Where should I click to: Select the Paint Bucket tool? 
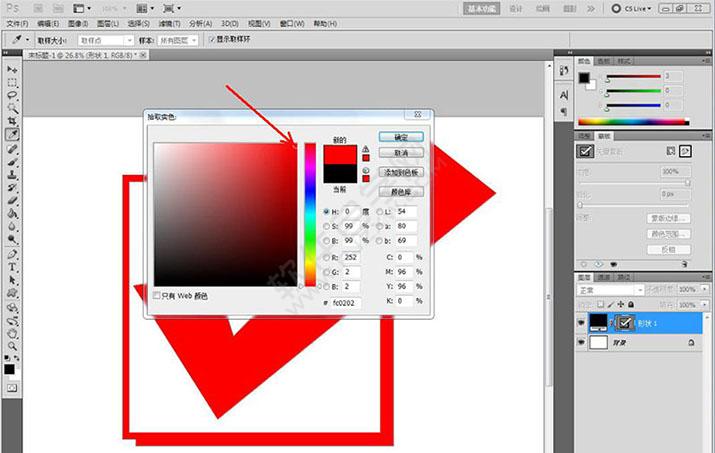tap(12, 213)
